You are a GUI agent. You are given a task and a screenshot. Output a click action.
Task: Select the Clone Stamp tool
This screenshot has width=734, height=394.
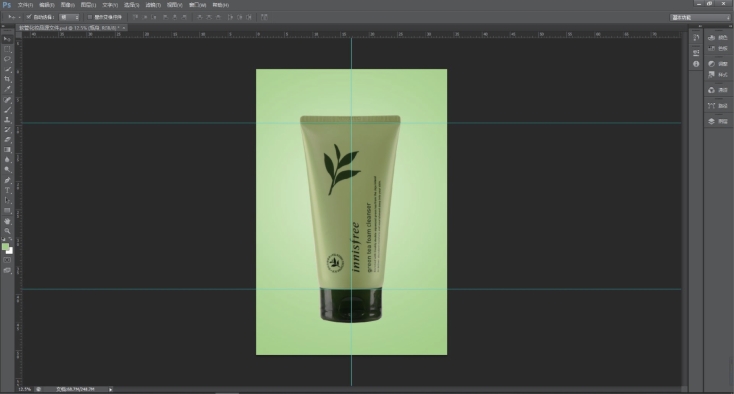point(7,120)
